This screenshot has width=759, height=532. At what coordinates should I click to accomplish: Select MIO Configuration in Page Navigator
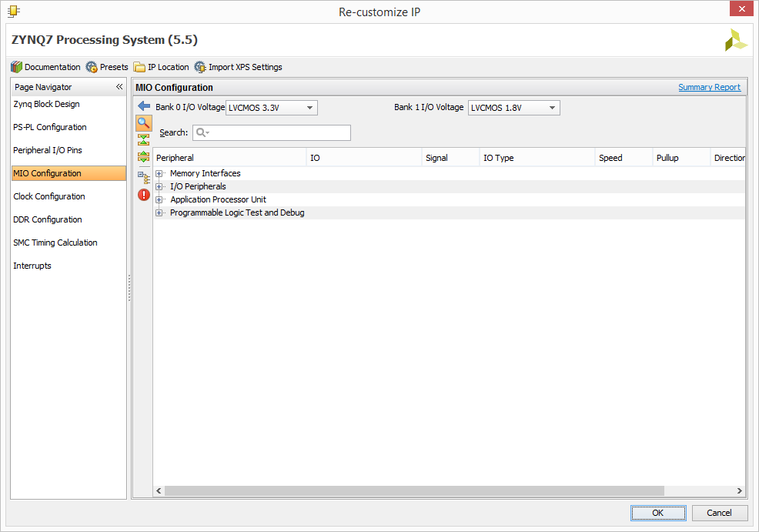tap(69, 173)
